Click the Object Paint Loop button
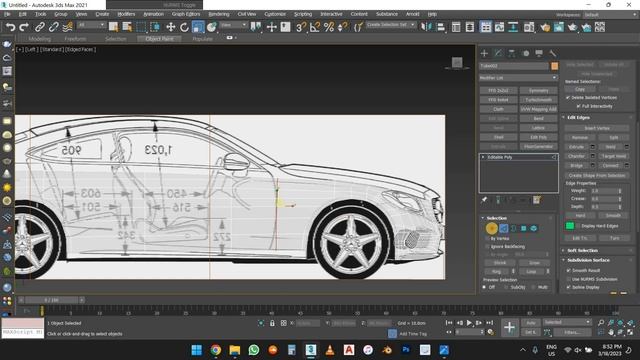Screen dimensions: 640x360 531,271
